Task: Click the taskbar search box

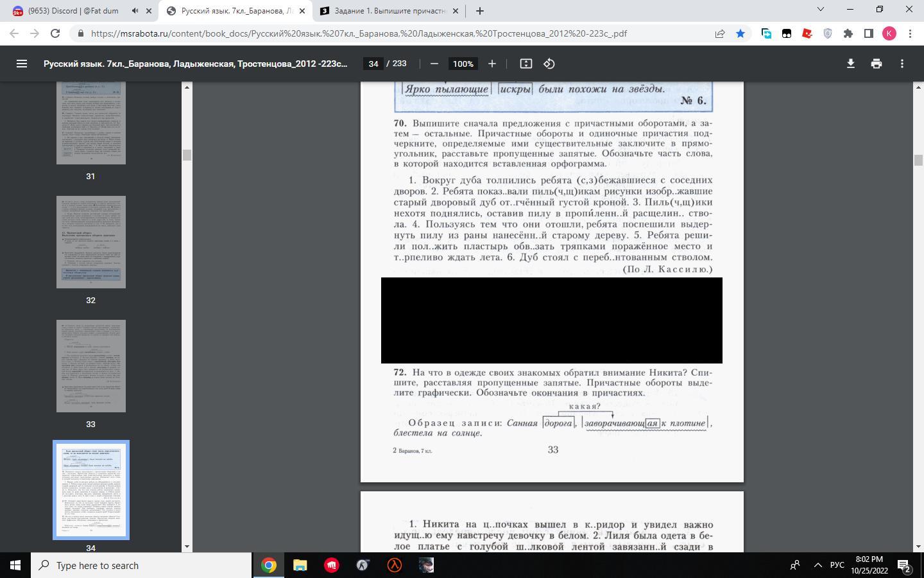Action: click(141, 565)
